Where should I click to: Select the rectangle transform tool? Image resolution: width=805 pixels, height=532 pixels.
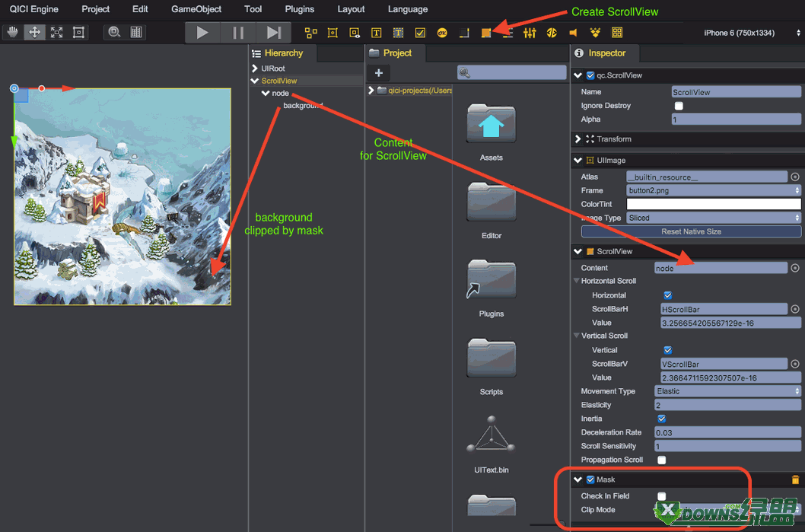click(x=78, y=33)
